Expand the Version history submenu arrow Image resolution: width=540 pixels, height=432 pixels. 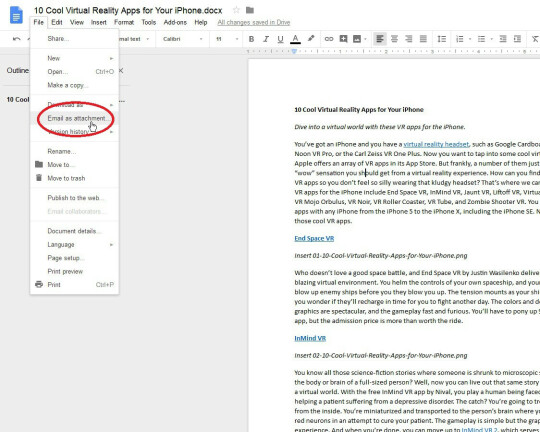pyautogui.click(x=111, y=132)
